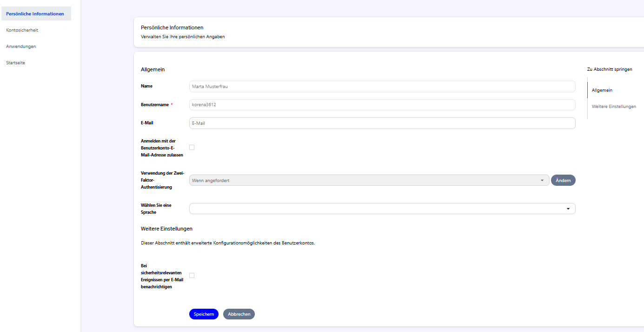Click the 'Anmelden mit der Benutzerkonto-E-Mail-Adresse zulassen' label
Image resolution: width=644 pixels, height=332 pixels.
point(162,148)
